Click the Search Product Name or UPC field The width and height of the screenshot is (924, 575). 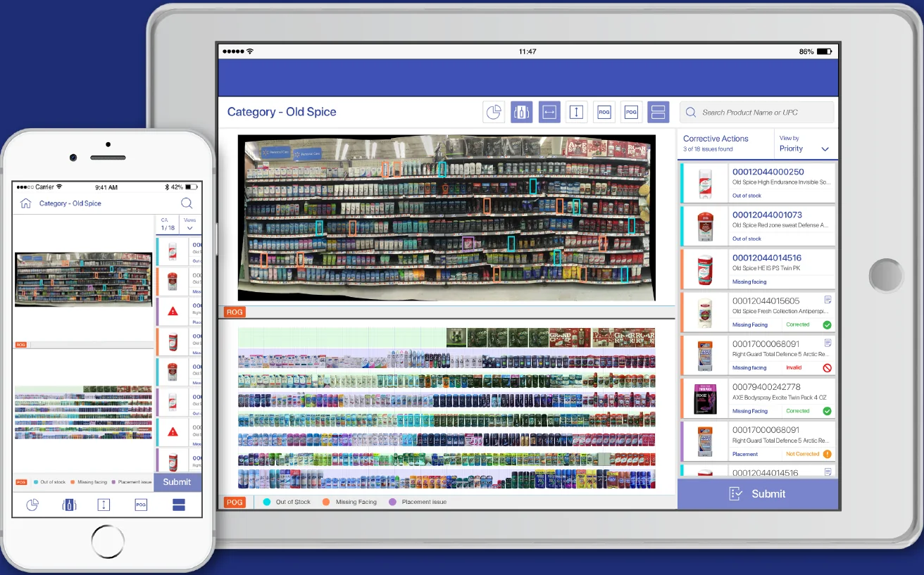pyautogui.click(x=756, y=112)
